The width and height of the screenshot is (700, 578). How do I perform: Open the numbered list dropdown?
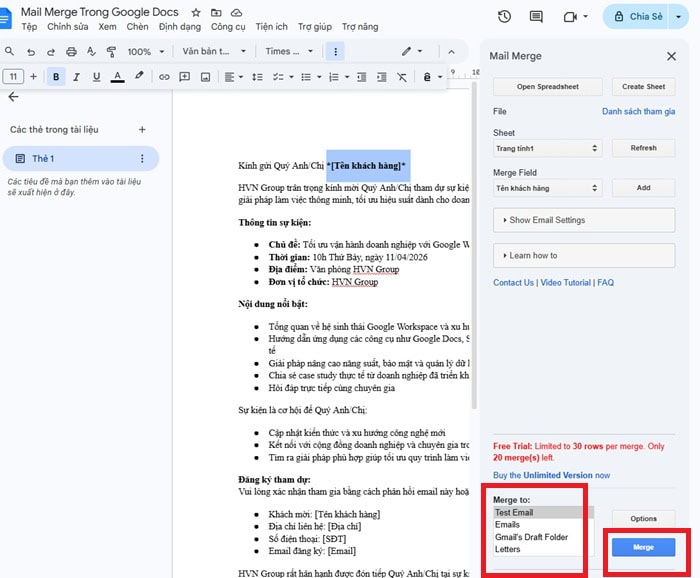(x=339, y=77)
